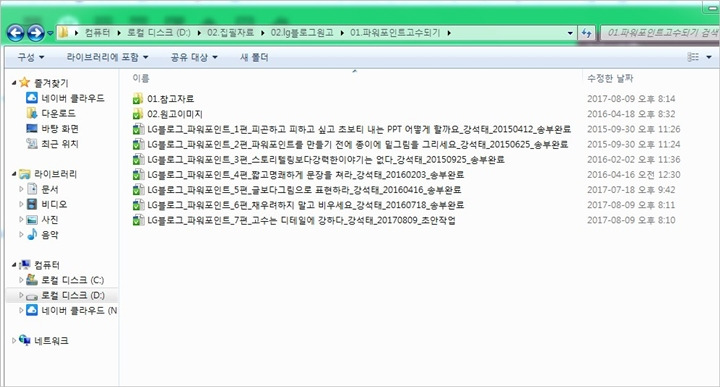Click the 새 폴더 button
This screenshot has height=387, width=720.
pyautogui.click(x=254, y=57)
